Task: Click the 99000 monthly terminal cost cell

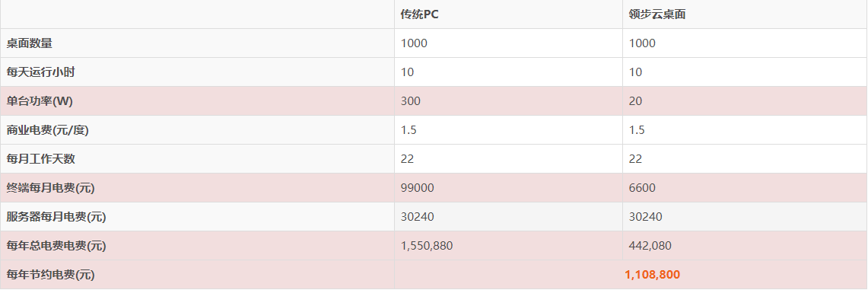Action: point(418,188)
